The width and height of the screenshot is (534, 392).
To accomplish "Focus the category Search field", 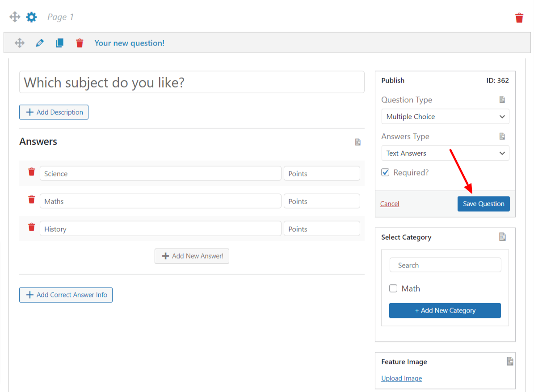I will (445, 265).
